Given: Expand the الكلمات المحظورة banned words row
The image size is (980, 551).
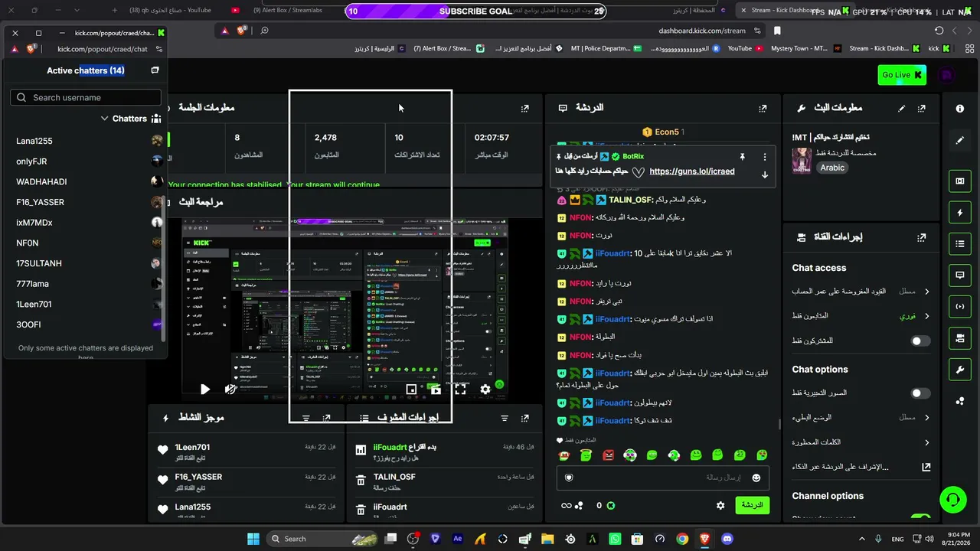Looking at the screenshot, I should click(861, 442).
